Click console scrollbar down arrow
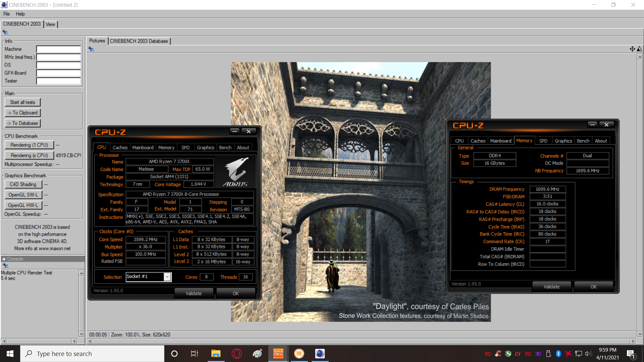This screenshot has height=362, width=644. point(81,334)
